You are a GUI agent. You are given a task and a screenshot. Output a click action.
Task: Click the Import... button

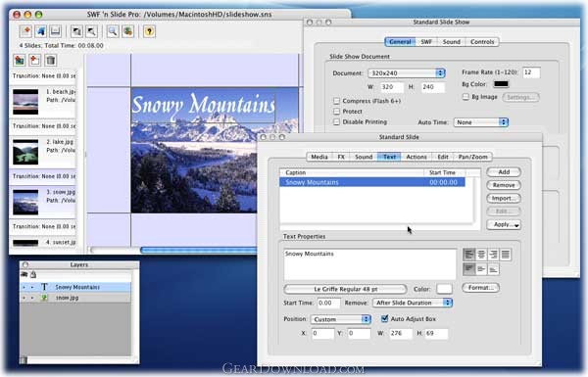coord(504,198)
